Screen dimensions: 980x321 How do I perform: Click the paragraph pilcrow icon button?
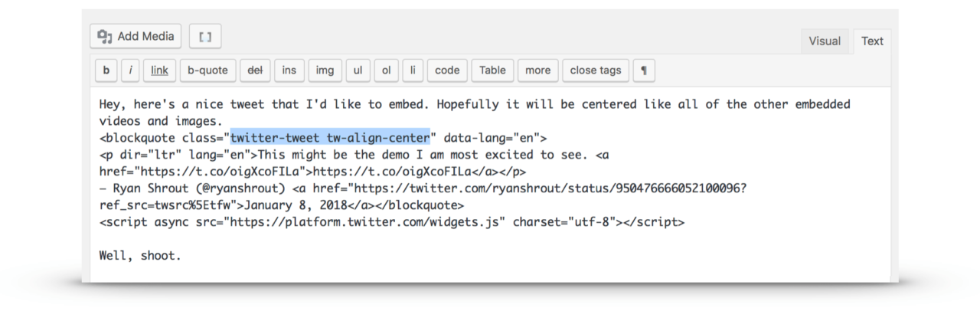(643, 70)
